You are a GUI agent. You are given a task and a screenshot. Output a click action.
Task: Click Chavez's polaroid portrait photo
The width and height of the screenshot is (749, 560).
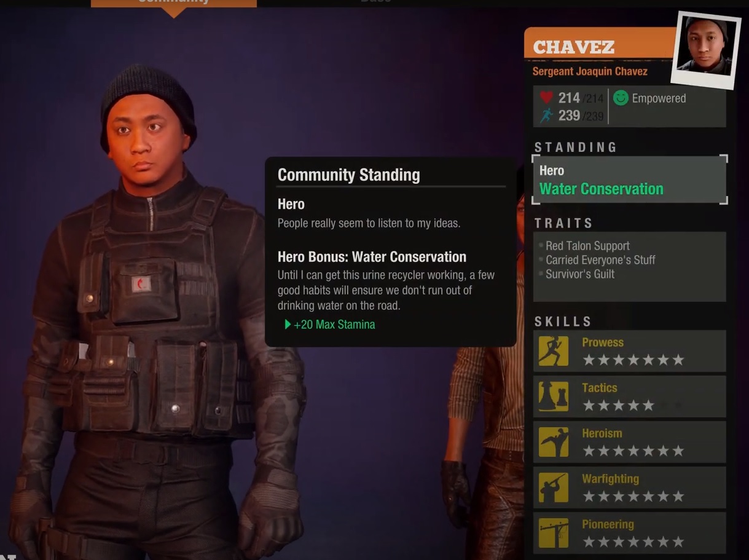click(705, 48)
